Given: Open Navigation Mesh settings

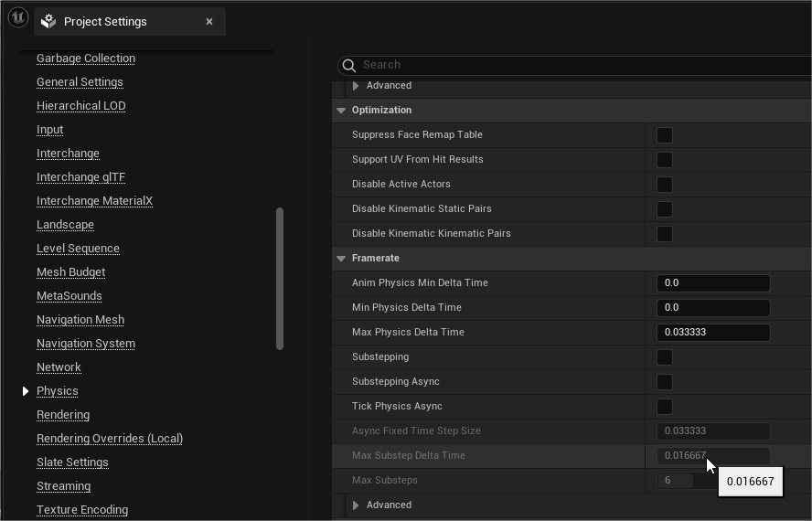Looking at the screenshot, I should point(80,320).
